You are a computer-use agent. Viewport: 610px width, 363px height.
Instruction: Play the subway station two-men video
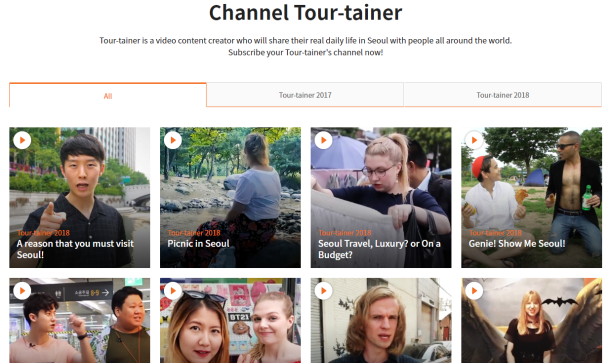22,291
